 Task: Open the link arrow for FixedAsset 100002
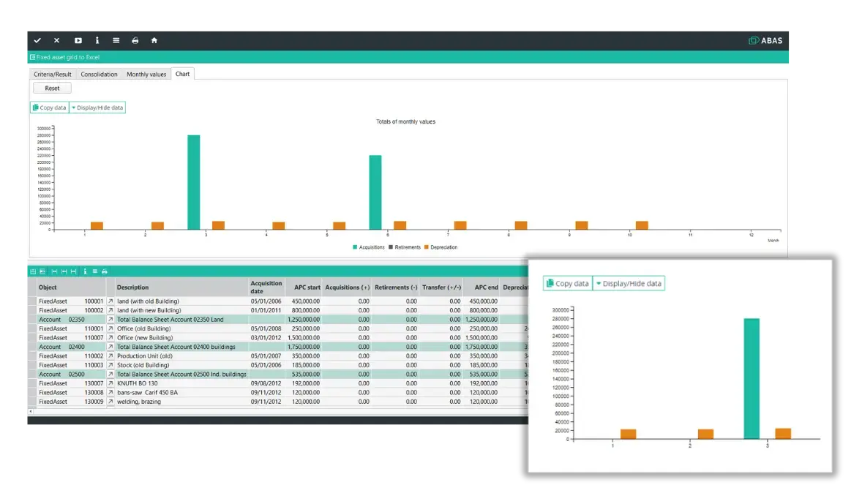[x=110, y=311]
